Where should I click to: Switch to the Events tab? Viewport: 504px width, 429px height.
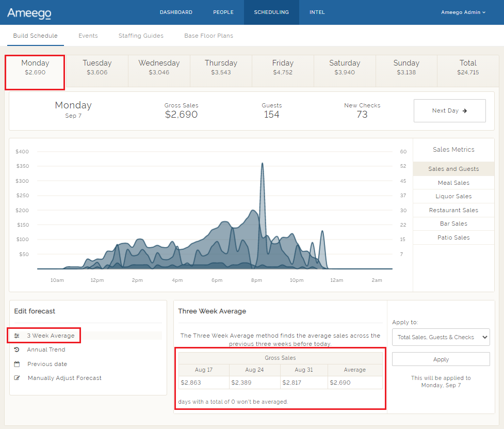[x=88, y=36]
